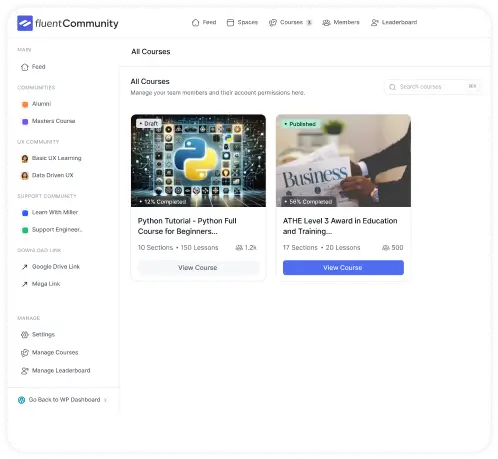Click the Manage Leaderboard icon in the sidebar
The height and width of the screenshot is (459, 498).
point(25,371)
